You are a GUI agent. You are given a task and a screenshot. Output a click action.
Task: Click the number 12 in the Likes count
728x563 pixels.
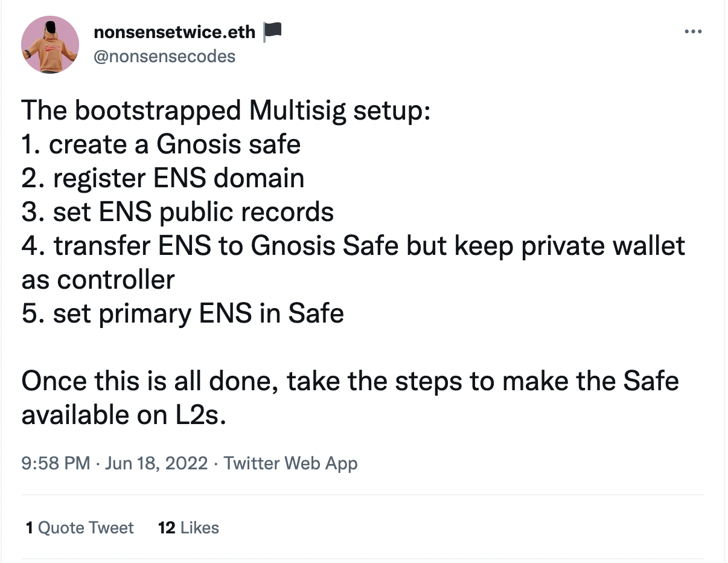tap(167, 528)
